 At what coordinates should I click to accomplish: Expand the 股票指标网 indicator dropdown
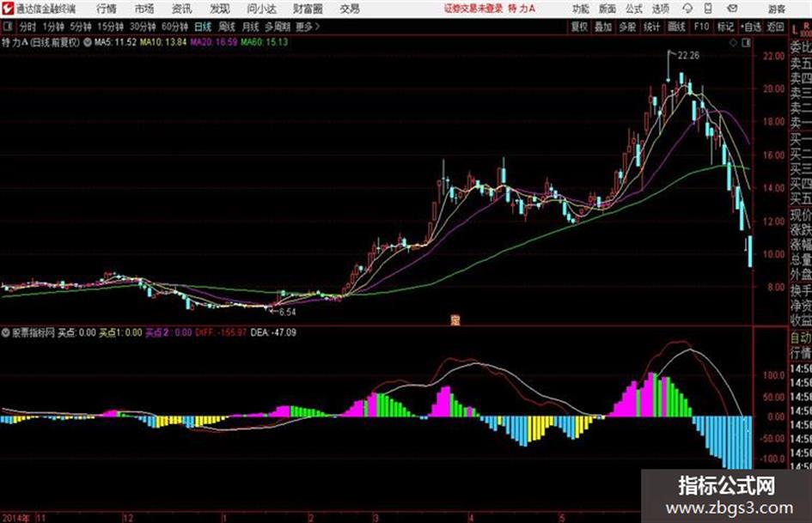point(6,332)
